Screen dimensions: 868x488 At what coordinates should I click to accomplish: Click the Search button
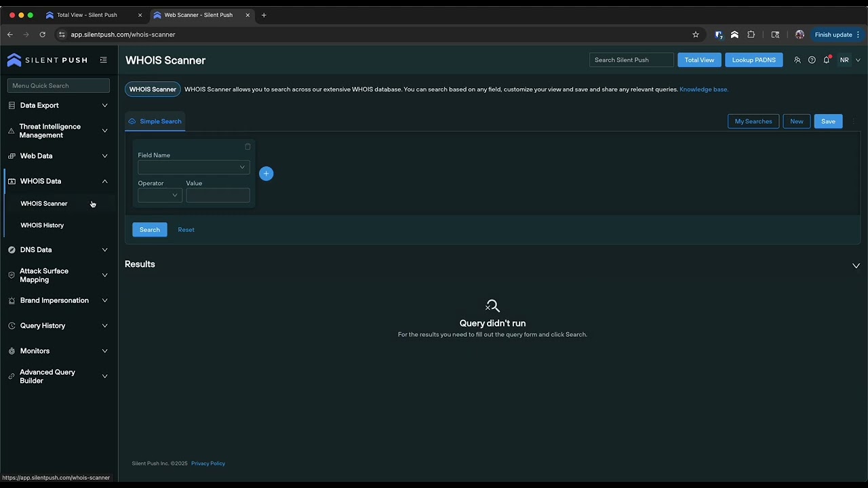[x=150, y=230]
